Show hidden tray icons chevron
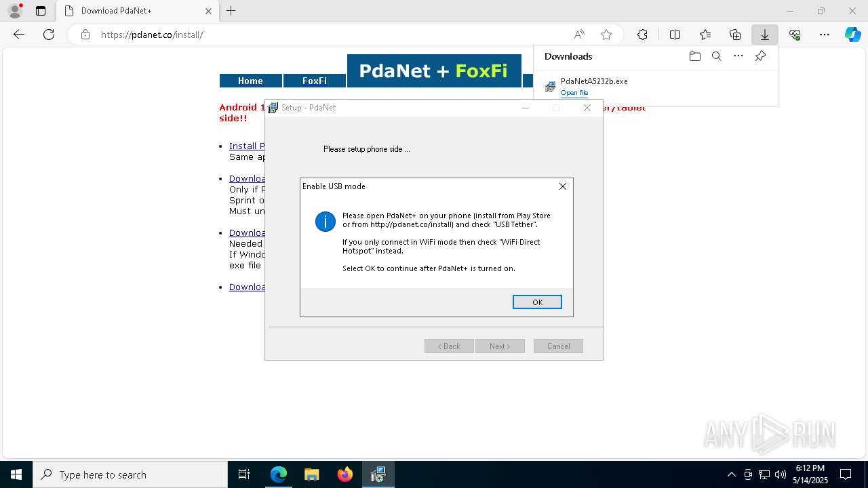Viewport: 868px width, 488px height. point(731,474)
